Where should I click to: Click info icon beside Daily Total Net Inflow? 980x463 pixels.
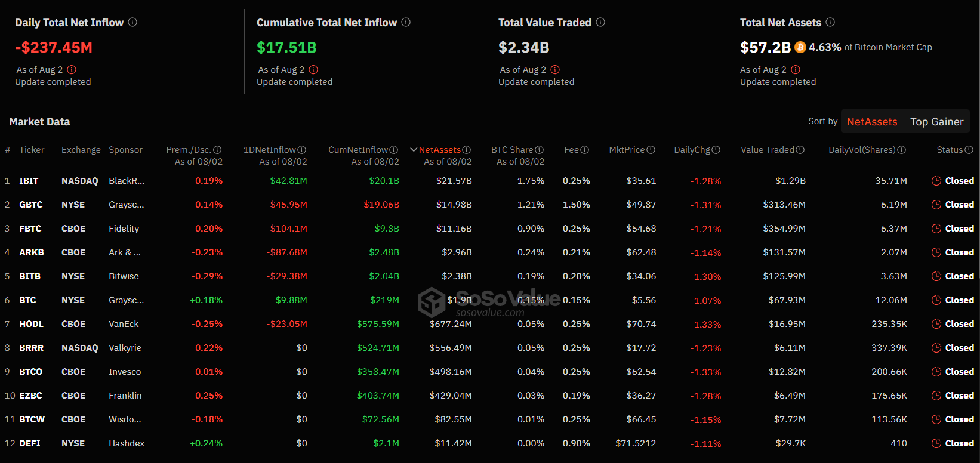[132, 22]
